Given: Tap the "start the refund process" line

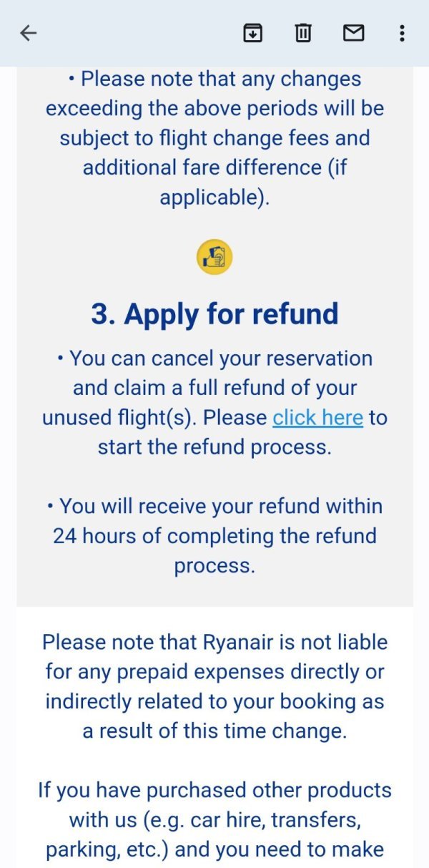Looking at the screenshot, I should point(214,448).
